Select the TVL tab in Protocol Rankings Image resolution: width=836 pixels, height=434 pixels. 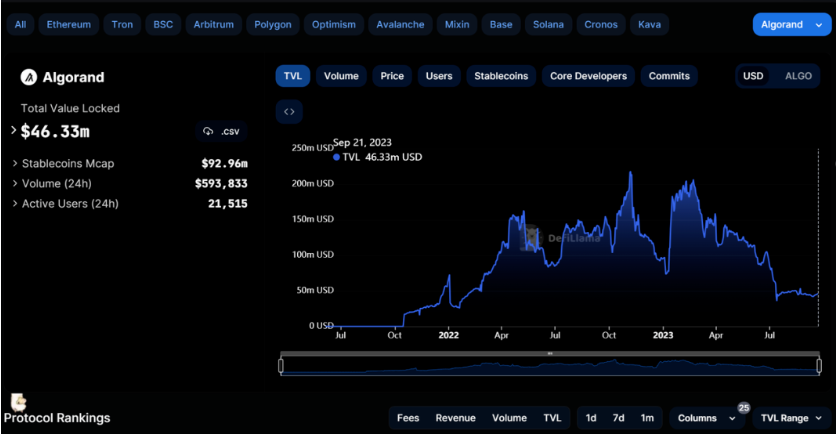click(552, 418)
